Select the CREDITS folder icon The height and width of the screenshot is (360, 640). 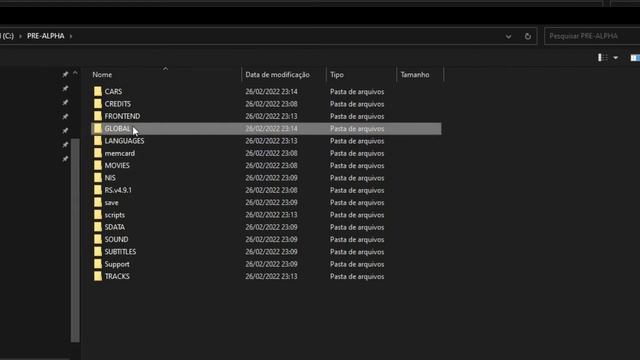[98, 104]
